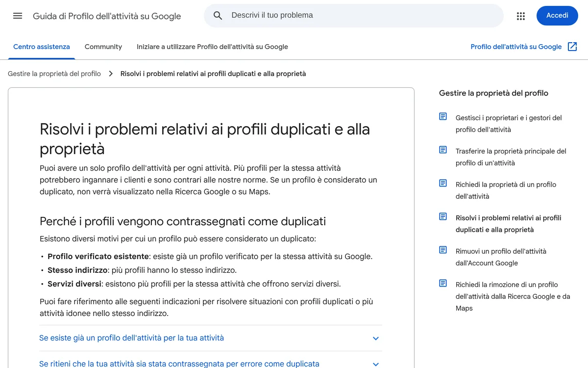Open the hamburger main menu

[18, 16]
